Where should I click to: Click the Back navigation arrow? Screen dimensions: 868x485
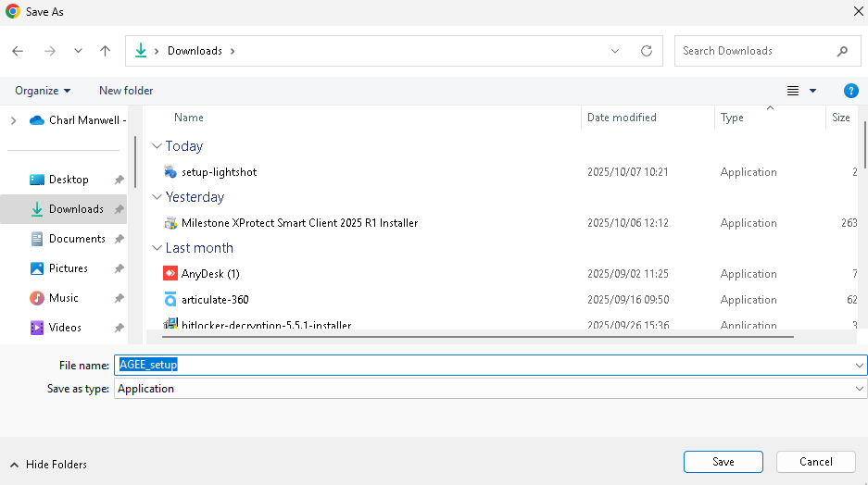(18, 52)
